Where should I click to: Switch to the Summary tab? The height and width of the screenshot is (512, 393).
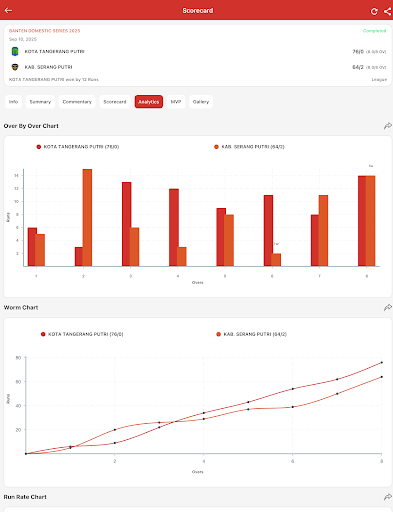coord(40,102)
